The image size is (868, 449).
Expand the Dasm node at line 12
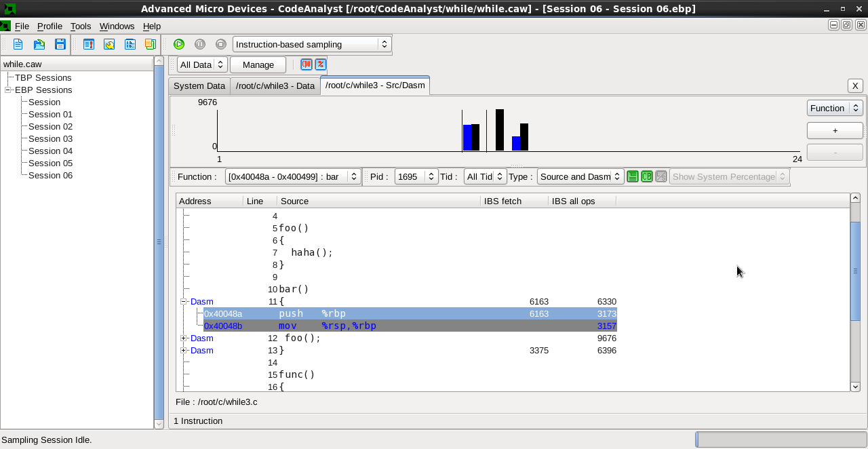tap(184, 338)
